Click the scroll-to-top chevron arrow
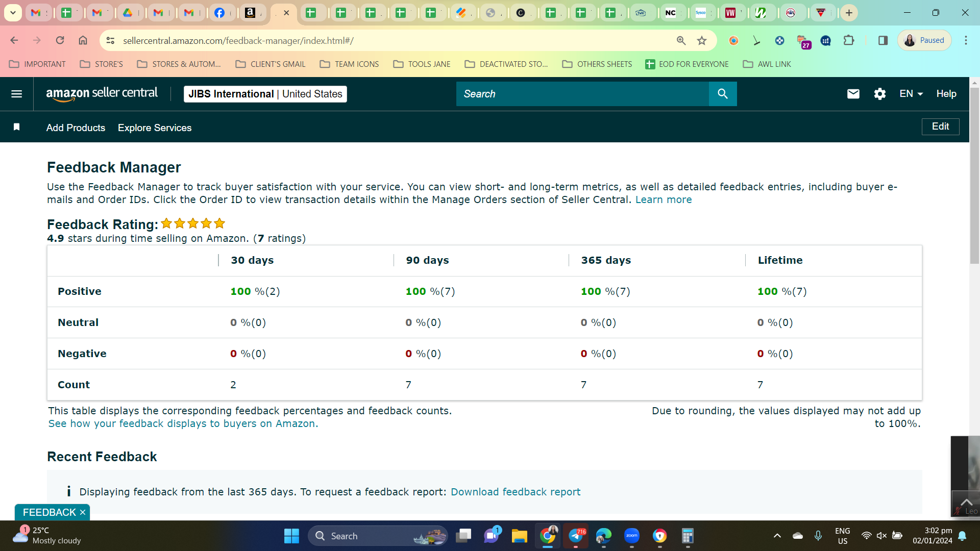The image size is (980, 551). coord(966,503)
